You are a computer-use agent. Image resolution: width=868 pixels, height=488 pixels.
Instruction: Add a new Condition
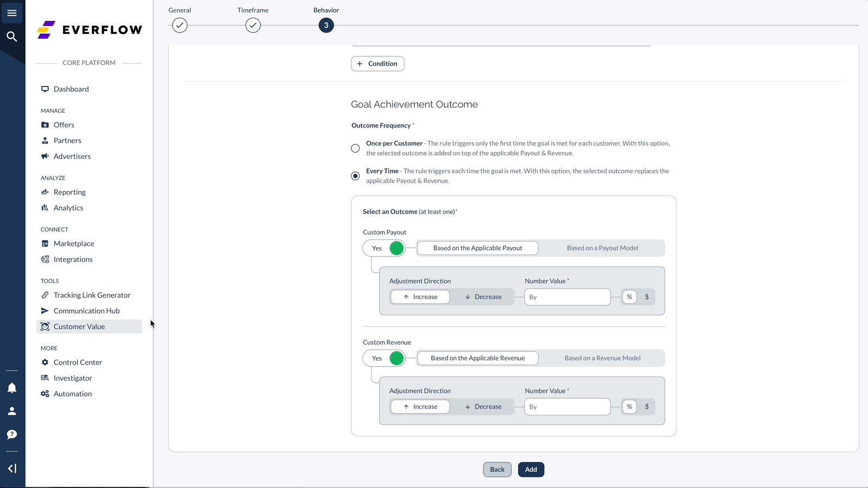pyautogui.click(x=378, y=63)
